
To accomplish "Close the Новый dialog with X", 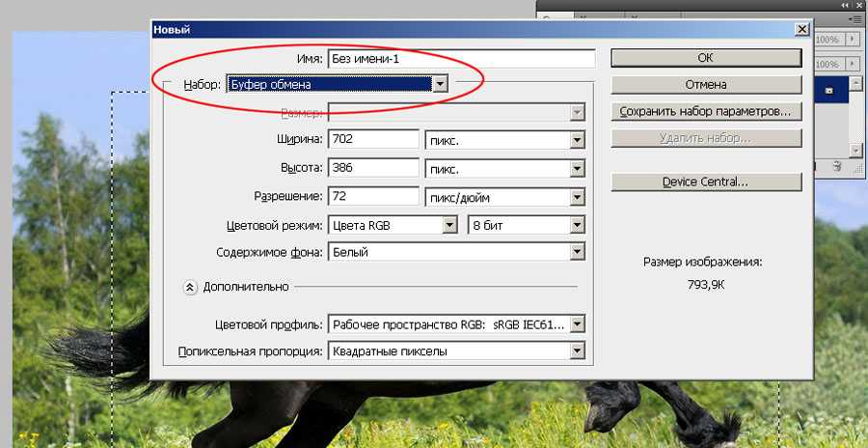I will [x=801, y=30].
